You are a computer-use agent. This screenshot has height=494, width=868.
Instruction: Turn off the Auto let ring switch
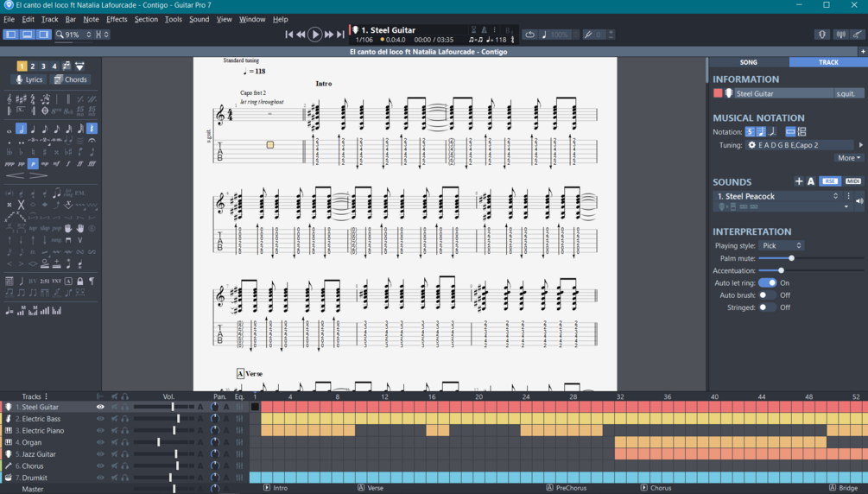point(767,283)
